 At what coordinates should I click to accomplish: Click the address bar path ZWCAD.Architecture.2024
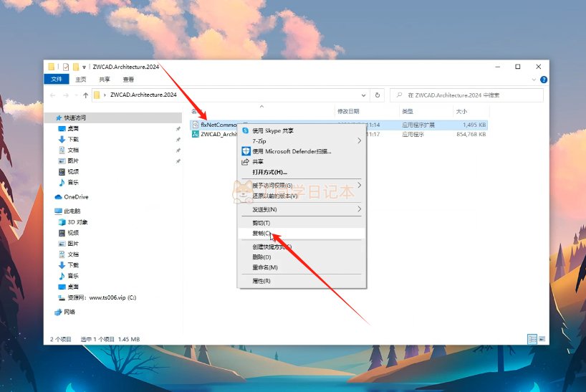pyautogui.click(x=143, y=95)
